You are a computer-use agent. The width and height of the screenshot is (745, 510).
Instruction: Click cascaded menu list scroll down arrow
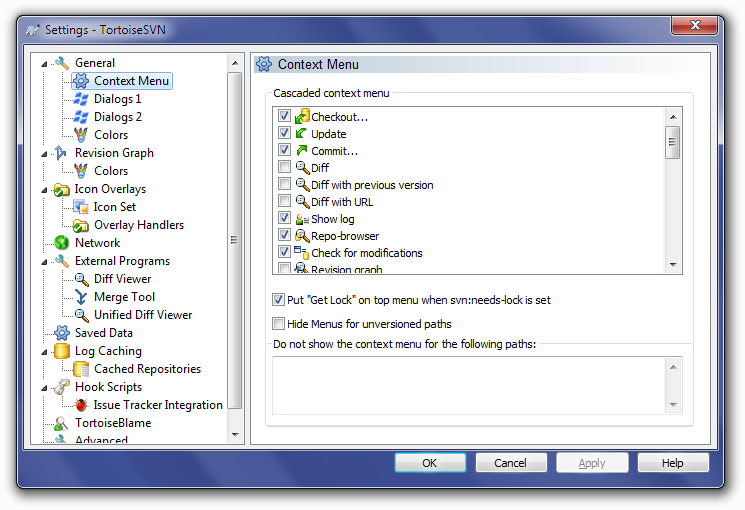tap(673, 264)
